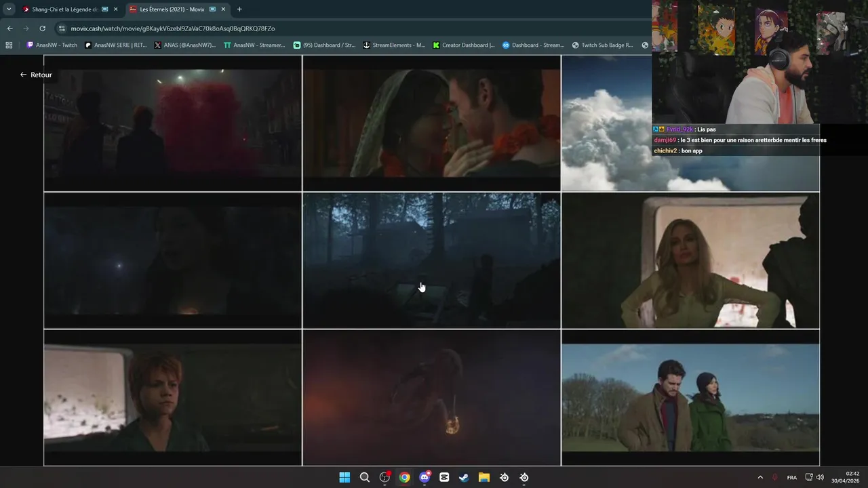The width and height of the screenshot is (868, 488).
Task: Open the apps grid in bookmarks bar
Action: 9,45
